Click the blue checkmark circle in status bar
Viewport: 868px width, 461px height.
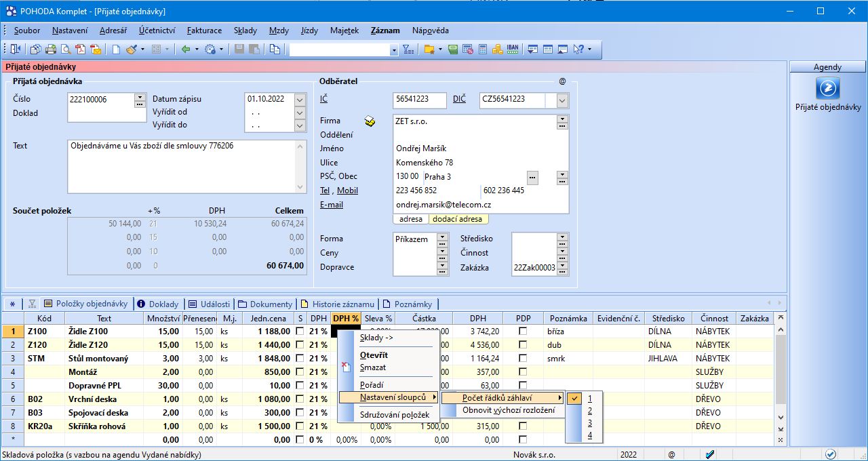pos(831,454)
